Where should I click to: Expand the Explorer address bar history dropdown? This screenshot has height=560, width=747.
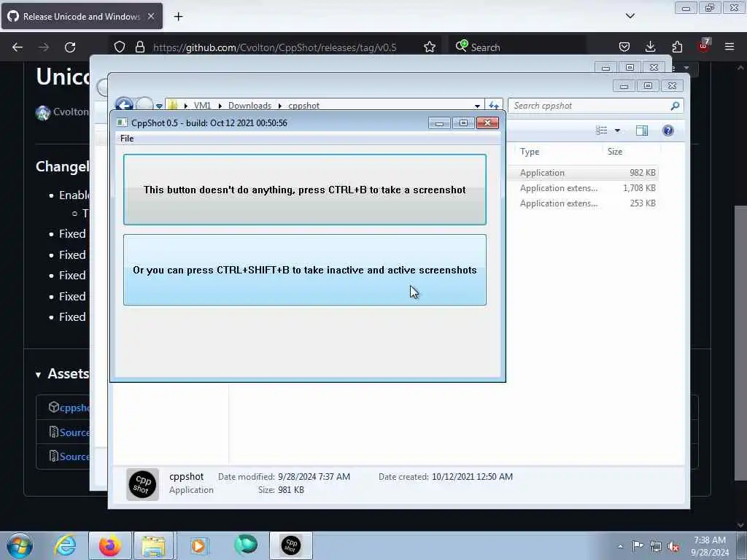477,106
